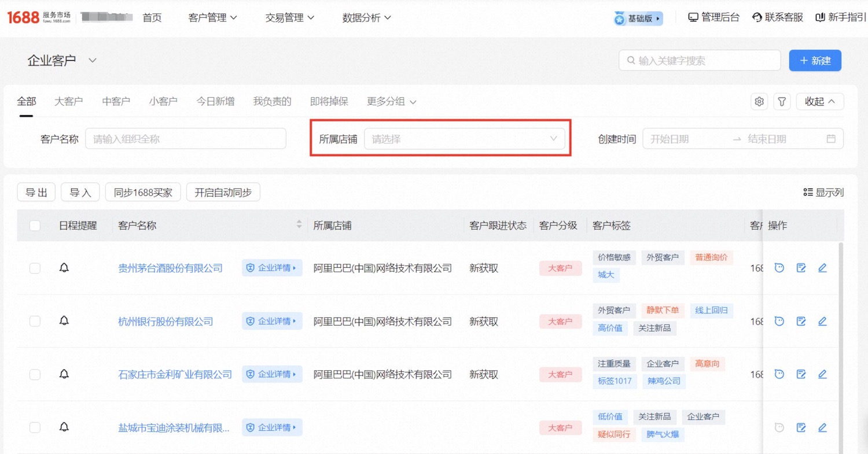Open 贵州茅台酒股份有限公司 customer link
The width and height of the screenshot is (868, 454).
click(x=170, y=268)
